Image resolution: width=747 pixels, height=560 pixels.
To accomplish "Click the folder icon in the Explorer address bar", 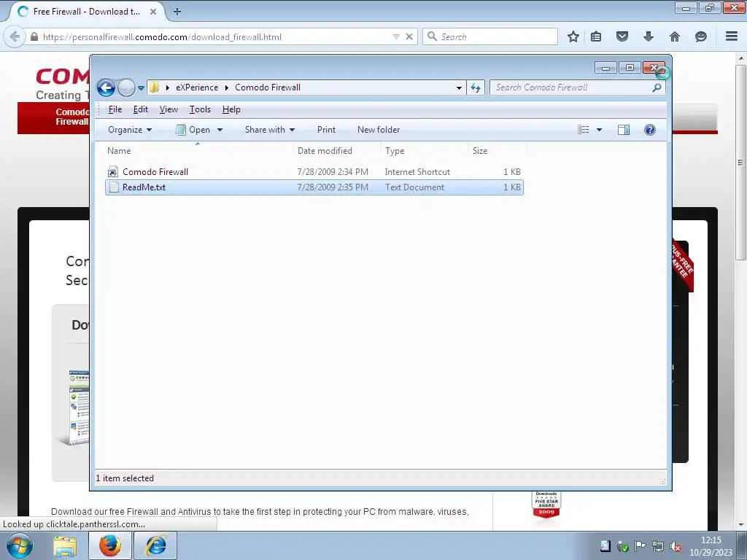I will point(155,87).
